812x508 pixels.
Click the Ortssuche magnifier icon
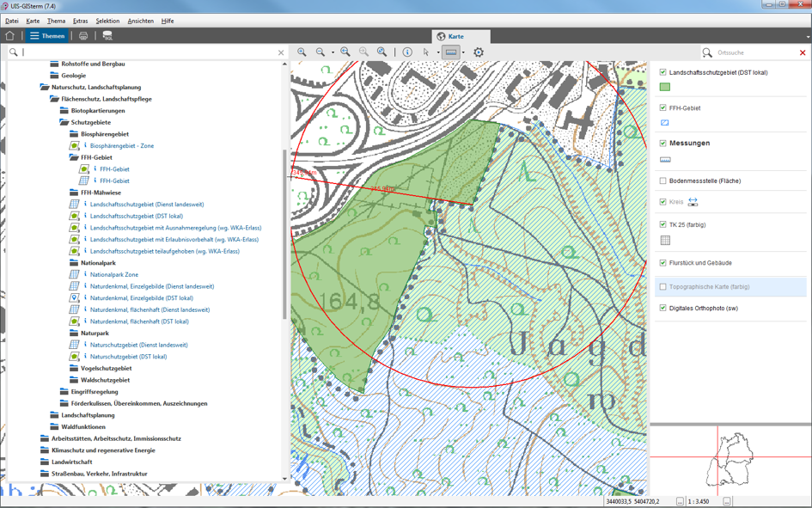coord(707,52)
